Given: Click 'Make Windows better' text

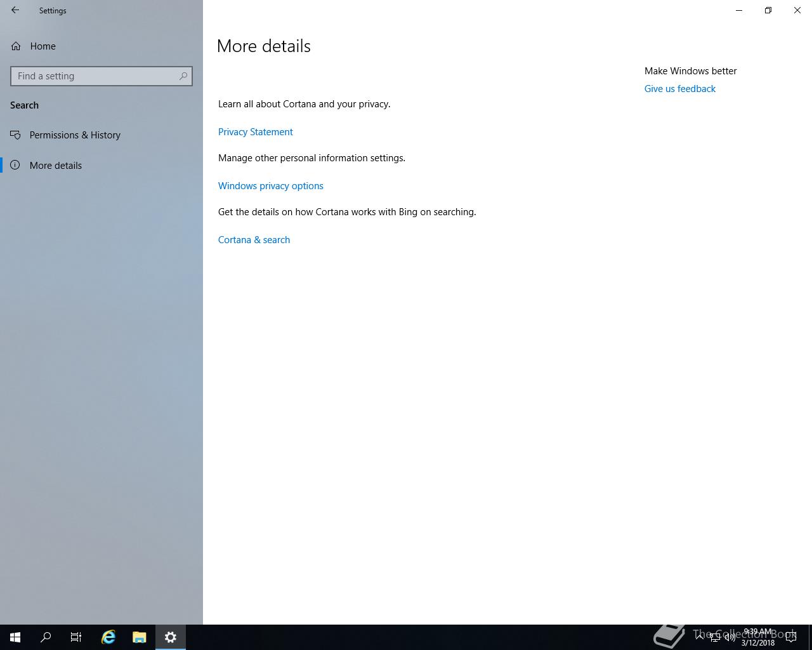Looking at the screenshot, I should point(691,71).
